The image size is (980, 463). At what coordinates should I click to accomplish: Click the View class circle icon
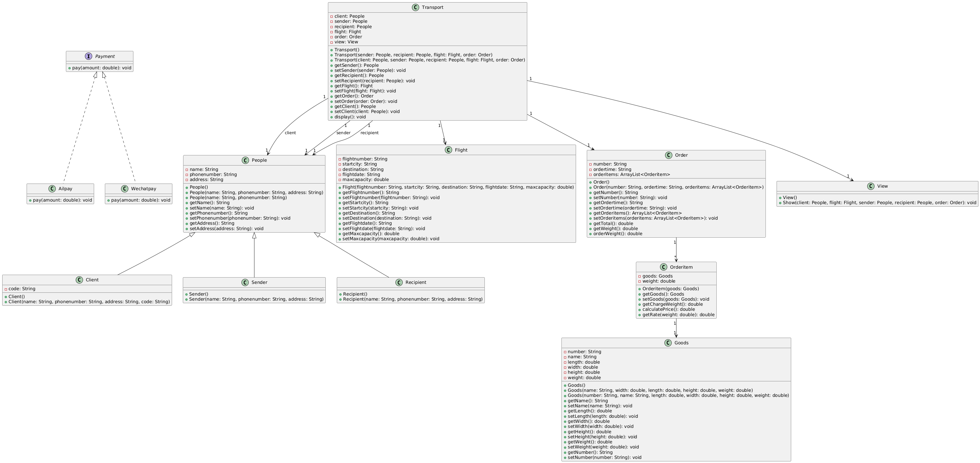tap(871, 186)
